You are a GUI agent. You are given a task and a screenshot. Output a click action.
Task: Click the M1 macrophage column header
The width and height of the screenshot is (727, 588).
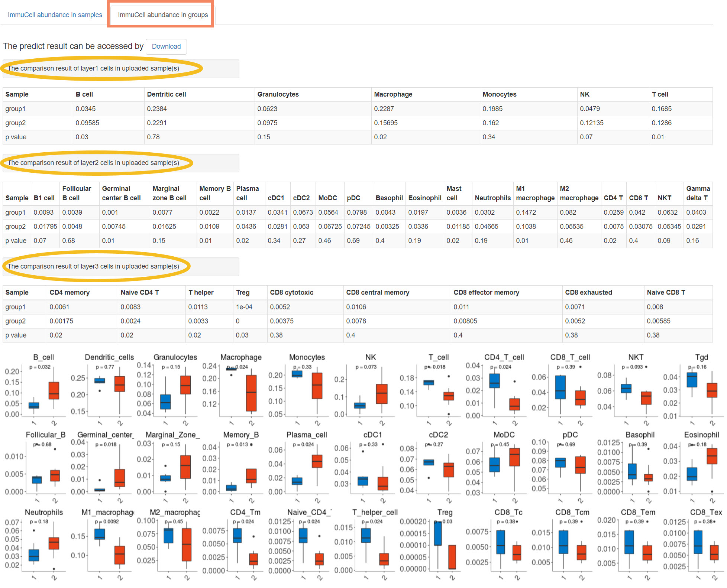(x=535, y=193)
